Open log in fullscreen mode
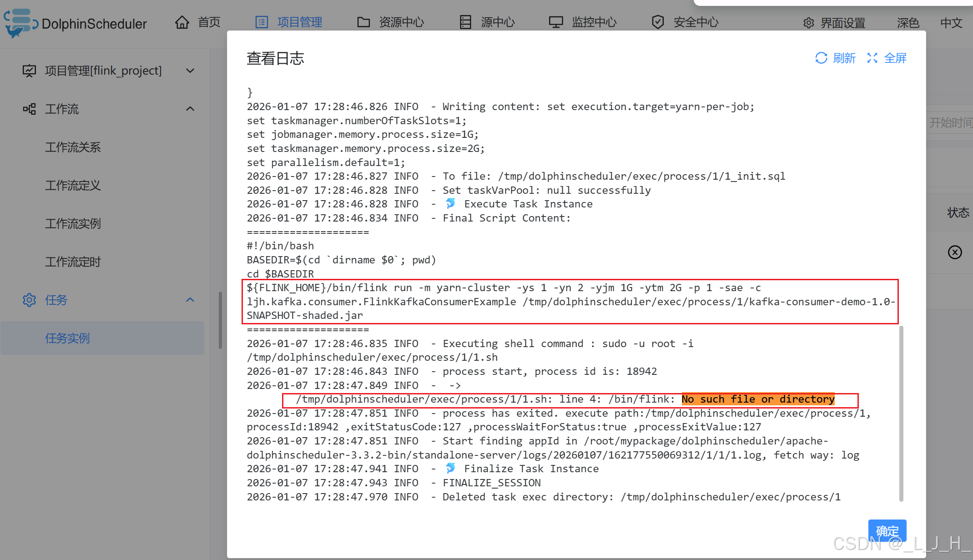Image resolution: width=973 pixels, height=560 pixels. (887, 58)
